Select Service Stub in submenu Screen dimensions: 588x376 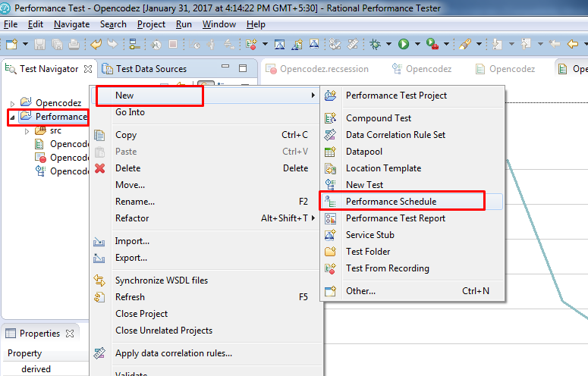(412, 235)
